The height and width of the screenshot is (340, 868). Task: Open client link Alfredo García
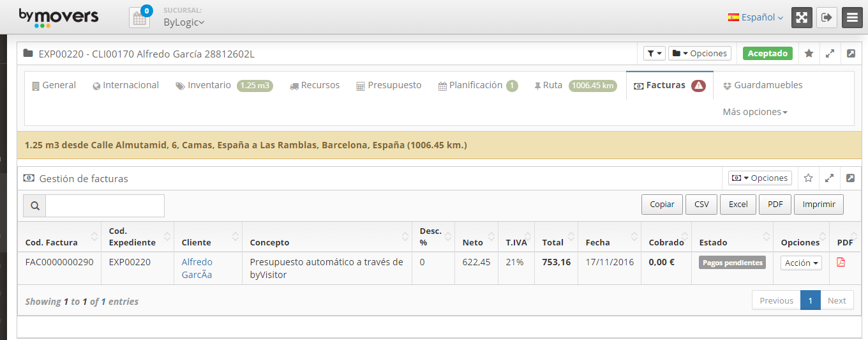point(197,268)
